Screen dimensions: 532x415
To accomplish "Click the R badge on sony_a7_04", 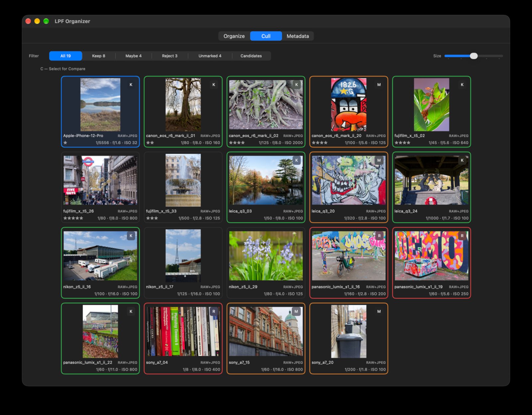I will coord(214,311).
